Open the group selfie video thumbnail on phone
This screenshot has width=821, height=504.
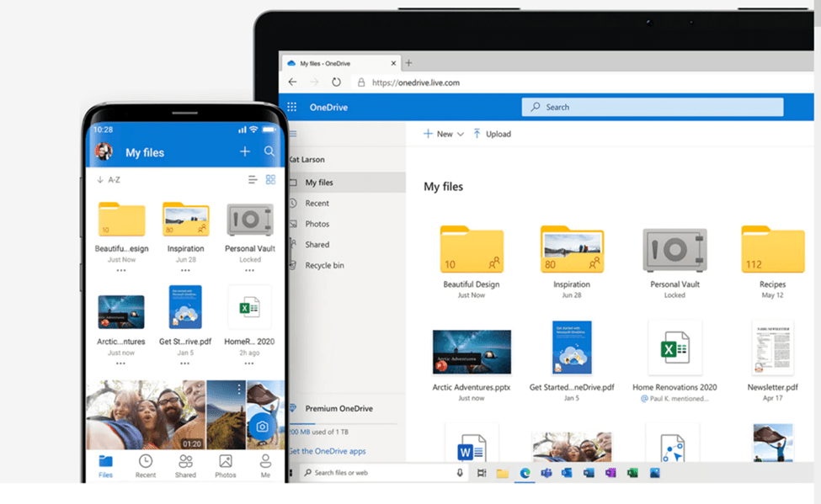146,415
